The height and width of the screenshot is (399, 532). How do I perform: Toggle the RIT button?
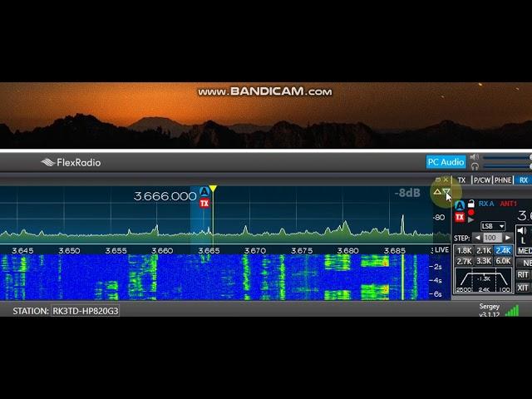pos(523,275)
